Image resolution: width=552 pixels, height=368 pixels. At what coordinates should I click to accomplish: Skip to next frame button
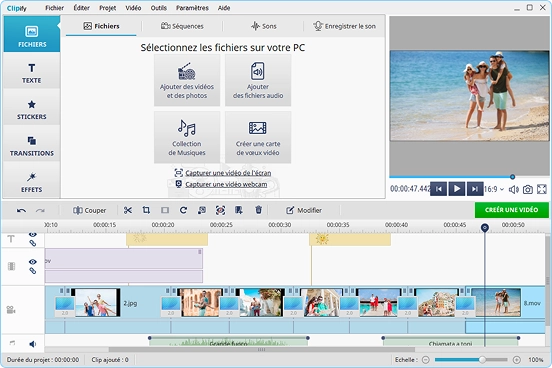(475, 189)
